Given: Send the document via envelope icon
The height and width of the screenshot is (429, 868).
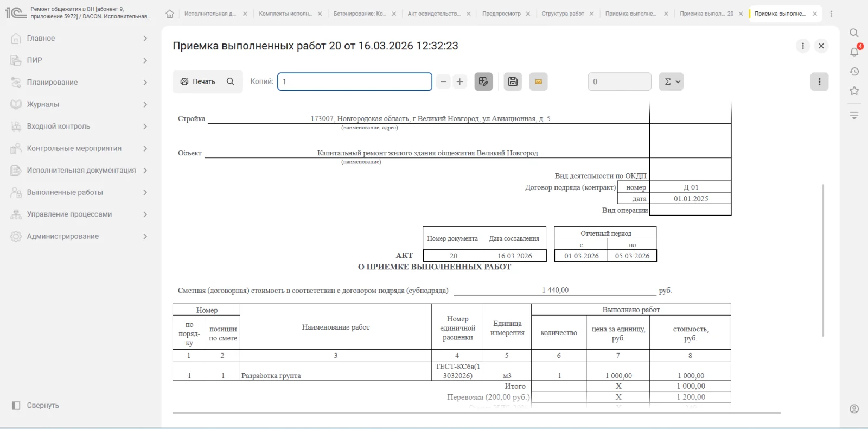Looking at the screenshot, I should (539, 81).
